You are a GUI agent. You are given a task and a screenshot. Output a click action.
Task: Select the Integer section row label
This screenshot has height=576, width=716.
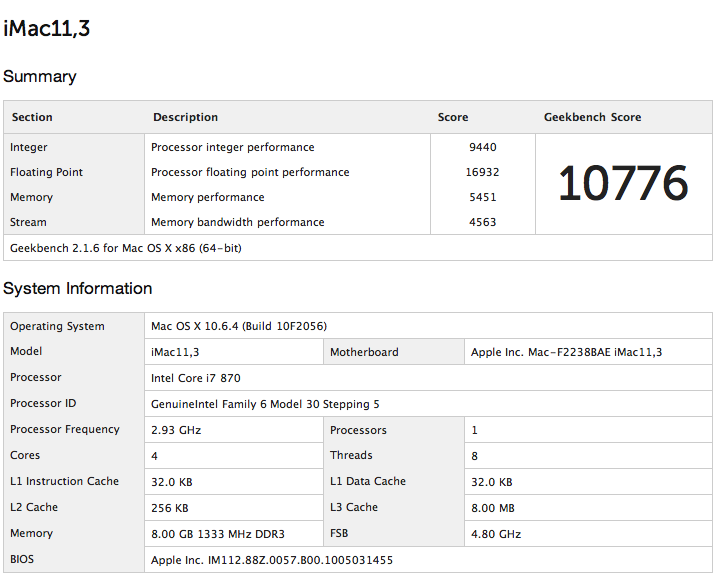(28, 147)
